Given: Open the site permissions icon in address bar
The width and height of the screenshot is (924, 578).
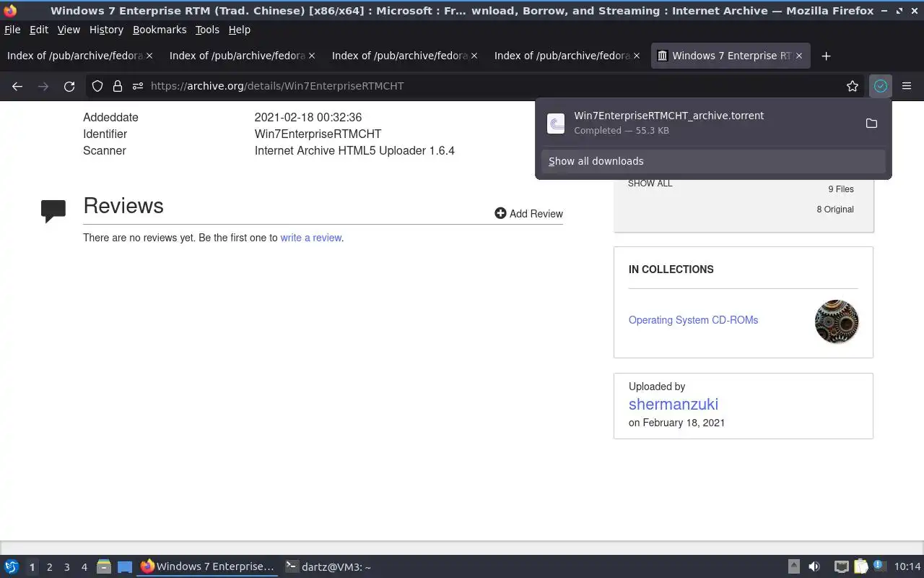Looking at the screenshot, I should point(138,86).
